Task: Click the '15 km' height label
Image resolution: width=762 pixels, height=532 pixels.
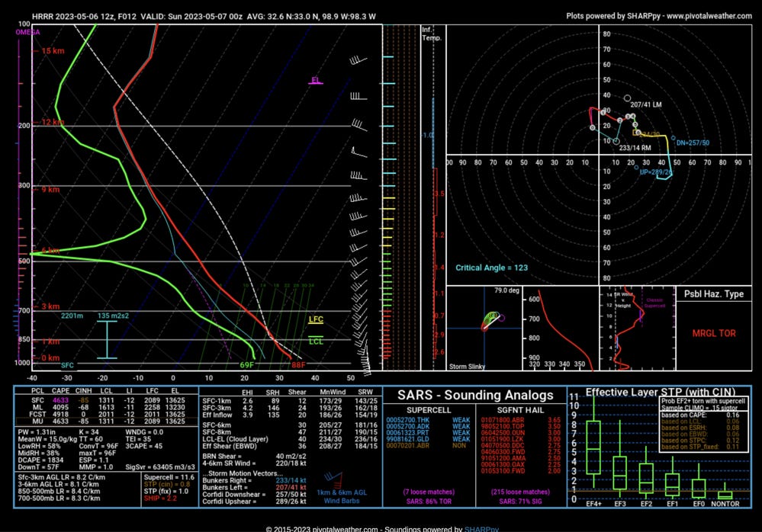Action: pos(53,50)
